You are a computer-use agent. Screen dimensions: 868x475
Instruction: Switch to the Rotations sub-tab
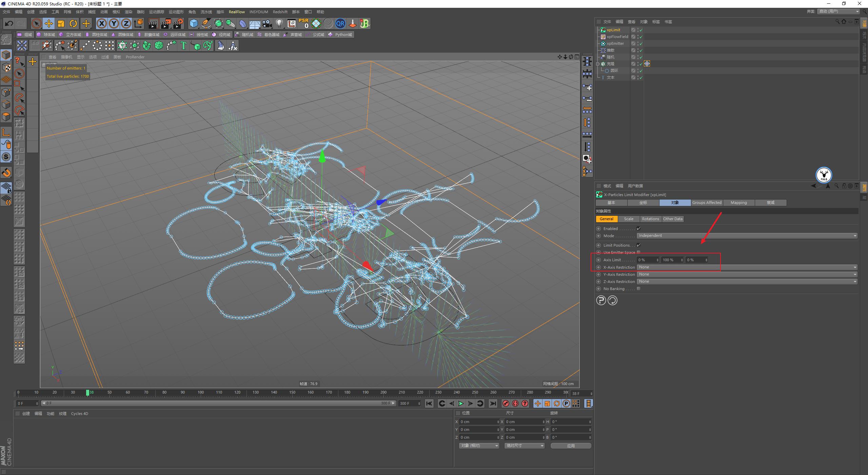pyautogui.click(x=650, y=219)
